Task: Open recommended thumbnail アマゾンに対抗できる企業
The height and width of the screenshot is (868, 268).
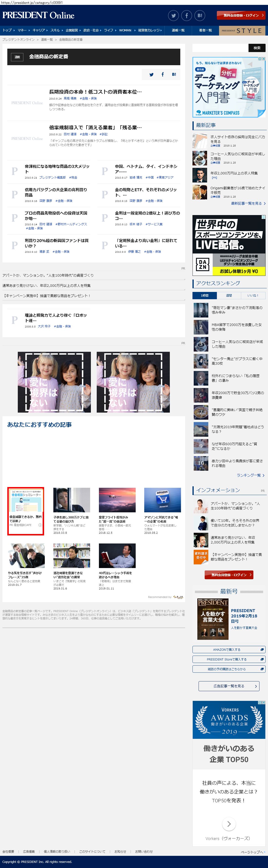Action: [x=162, y=500]
